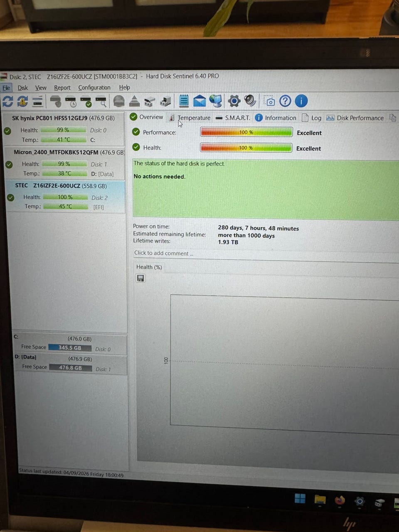Viewport: 399px width, 532px height.
Task: Click the speaker sound toolbar icon
Action: (x=250, y=101)
